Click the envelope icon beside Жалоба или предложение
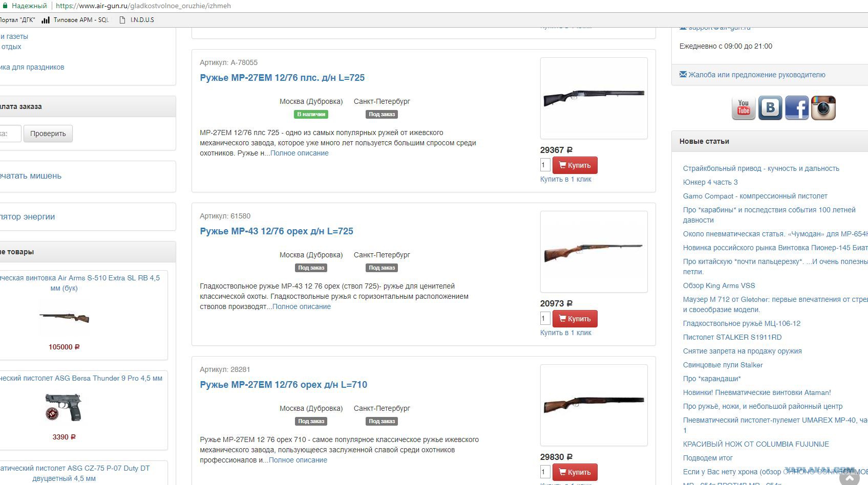 683,74
